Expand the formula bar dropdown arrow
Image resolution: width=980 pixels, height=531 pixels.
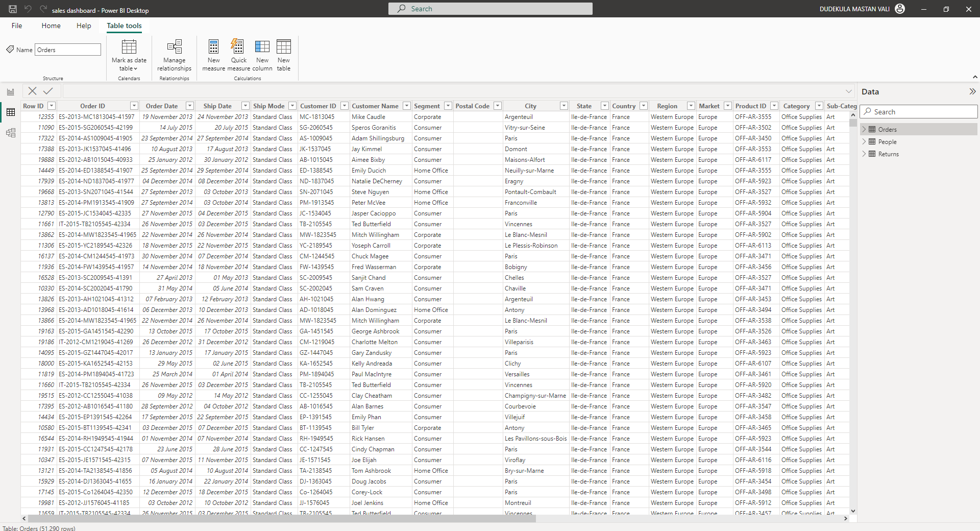click(849, 91)
